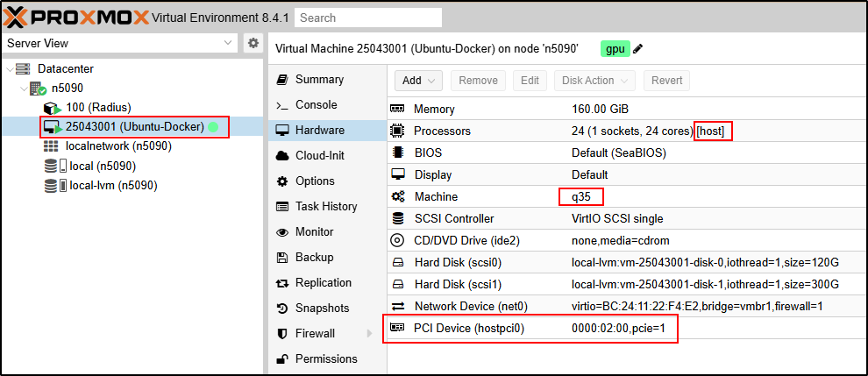Collapse the n5090 tree node
This screenshot has height=376, width=868.
tap(24, 89)
